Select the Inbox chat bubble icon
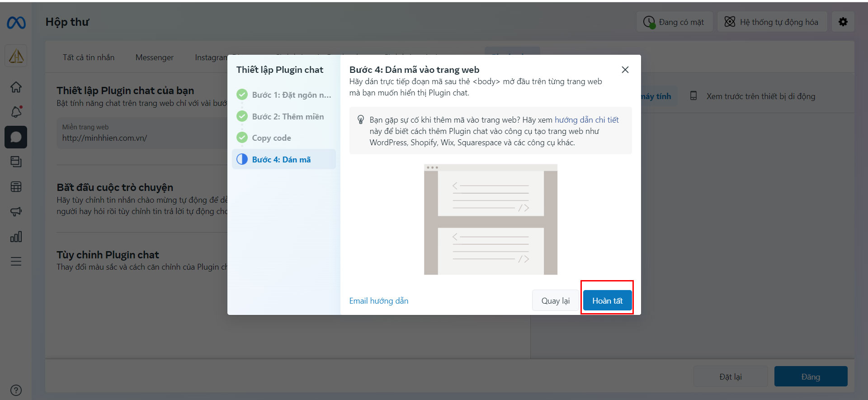Image resolution: width=868 pixels, height=400 pixels. [16, 137]
